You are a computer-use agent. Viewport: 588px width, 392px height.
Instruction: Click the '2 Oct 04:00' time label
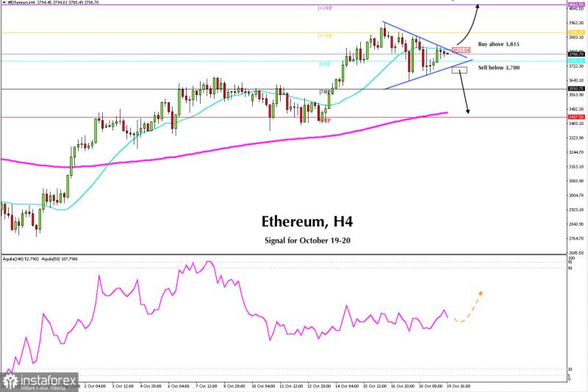pos(95,385)
